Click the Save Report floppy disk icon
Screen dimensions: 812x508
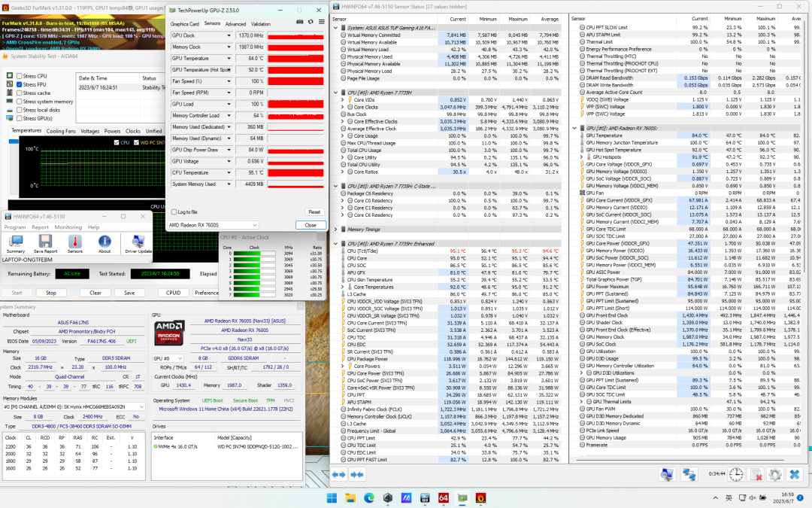pos(44,241)
